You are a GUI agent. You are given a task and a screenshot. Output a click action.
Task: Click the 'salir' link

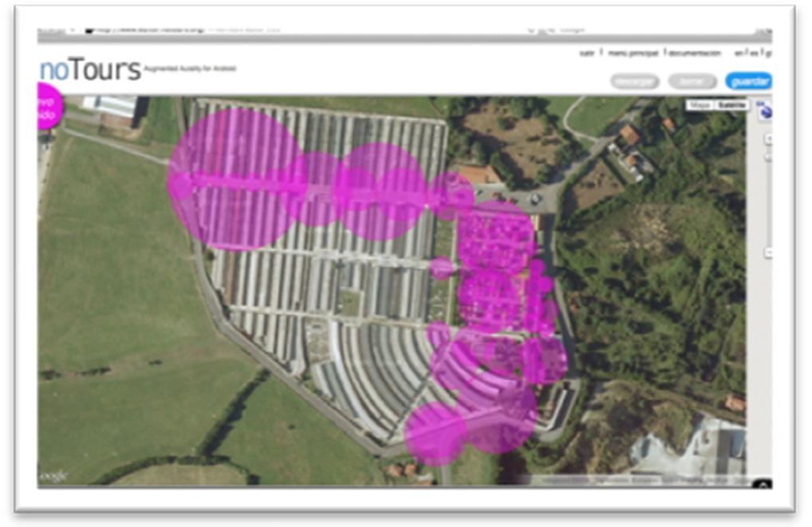point(587,53)
